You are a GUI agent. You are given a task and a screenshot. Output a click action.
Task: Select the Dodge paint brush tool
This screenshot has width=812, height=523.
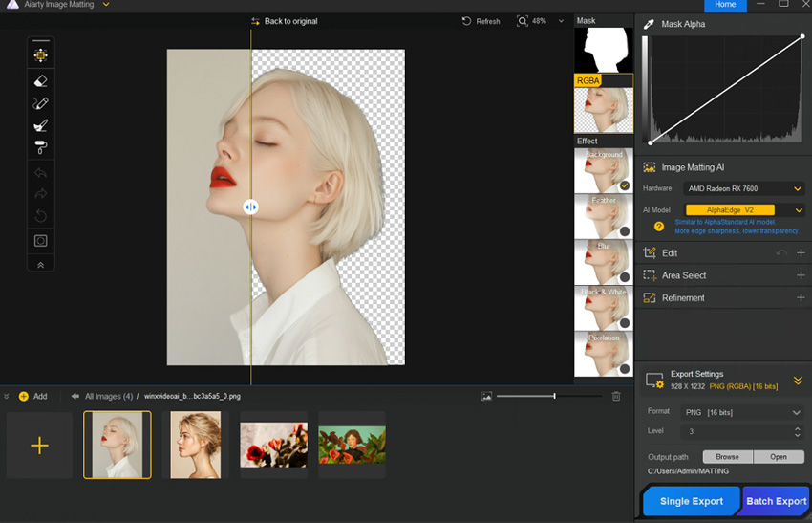tap(40, 125)
